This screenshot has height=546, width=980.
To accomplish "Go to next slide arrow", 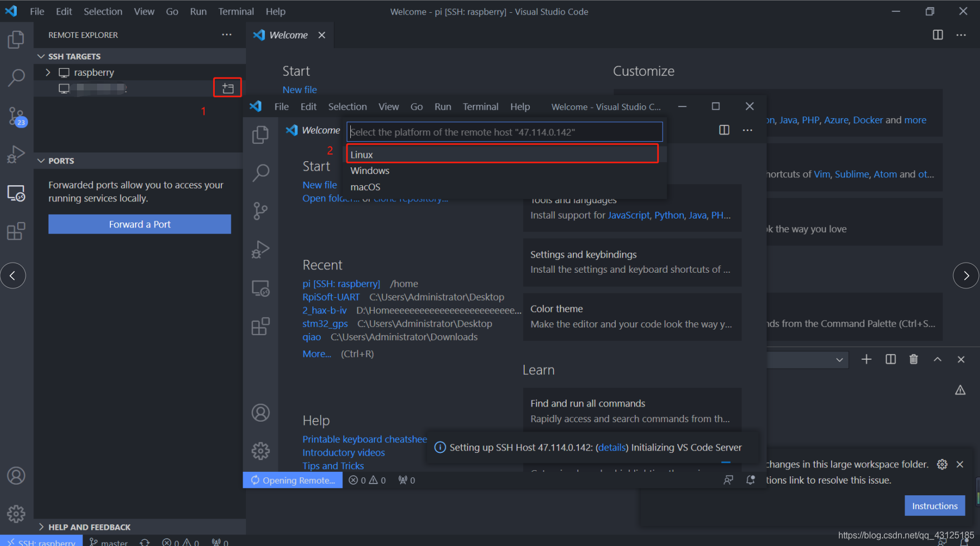I will [966, 276].
